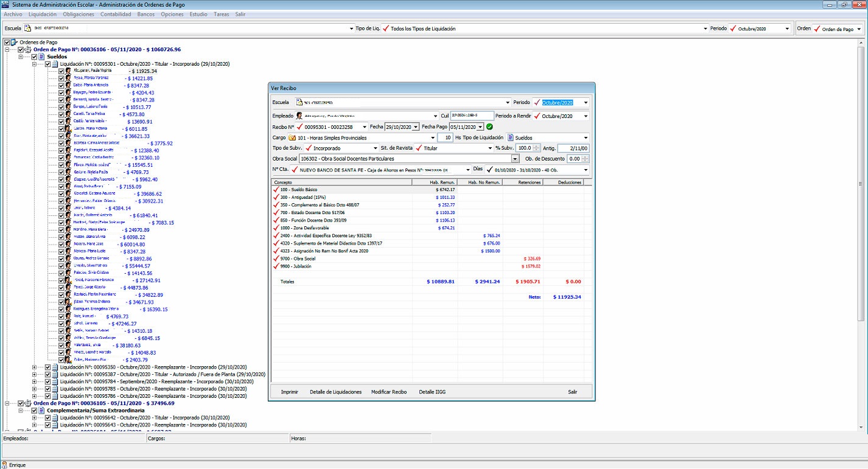Click the red check beside 1000 - Zona Desfavorable
868x469 pixels.
pyautogui.click(x=276, y=228)
